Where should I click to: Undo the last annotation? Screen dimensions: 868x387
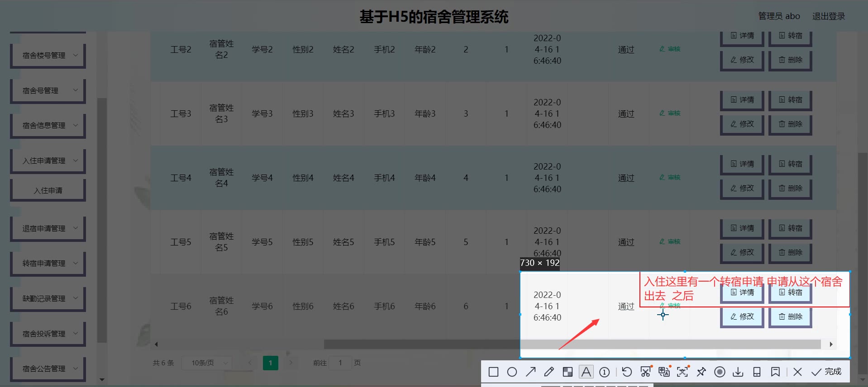[627, 372]
